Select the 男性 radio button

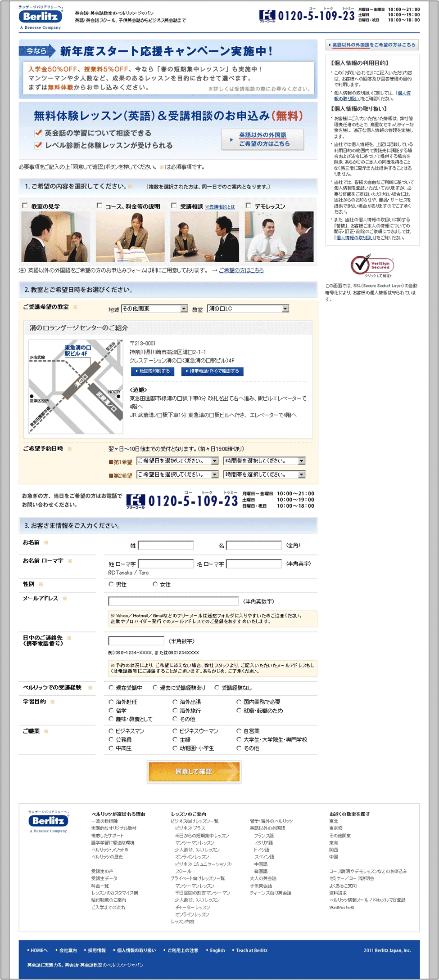[111, 584]
